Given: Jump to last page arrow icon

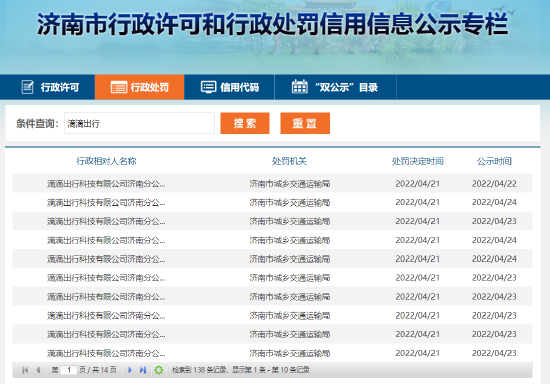Looking at the screenshot, I should (x=143, y=370).
